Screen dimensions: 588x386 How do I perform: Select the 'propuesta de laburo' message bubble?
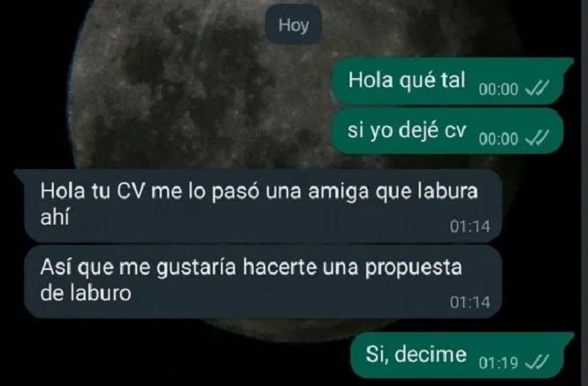(x=263, y=282)
